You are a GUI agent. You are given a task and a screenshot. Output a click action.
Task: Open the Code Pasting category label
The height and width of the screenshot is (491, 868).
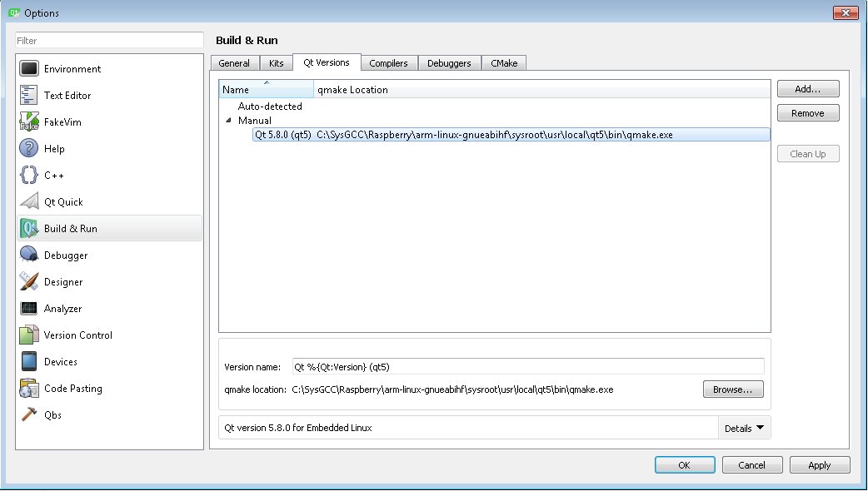tap(73, 388)
